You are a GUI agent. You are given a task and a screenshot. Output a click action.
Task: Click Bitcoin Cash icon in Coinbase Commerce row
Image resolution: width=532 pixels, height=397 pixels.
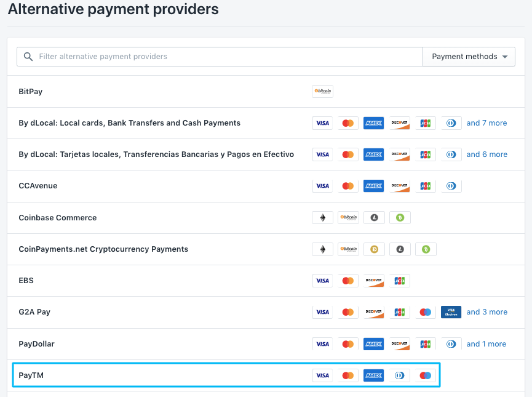coord(400,218)
